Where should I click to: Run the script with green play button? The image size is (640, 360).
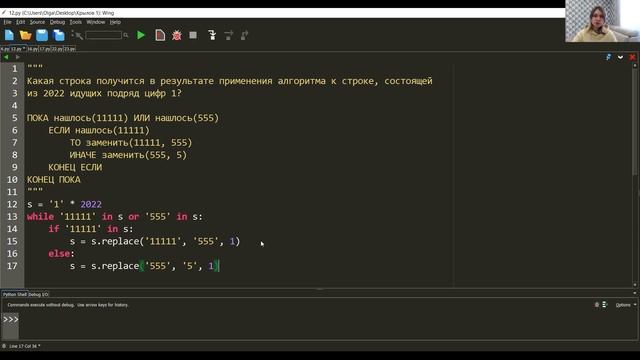click(x=141, y=35)
